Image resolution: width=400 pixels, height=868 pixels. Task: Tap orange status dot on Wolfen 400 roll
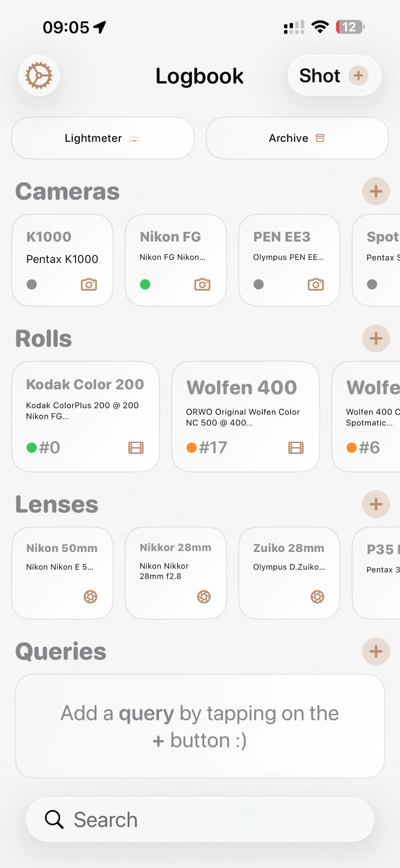tap(192, 448)
